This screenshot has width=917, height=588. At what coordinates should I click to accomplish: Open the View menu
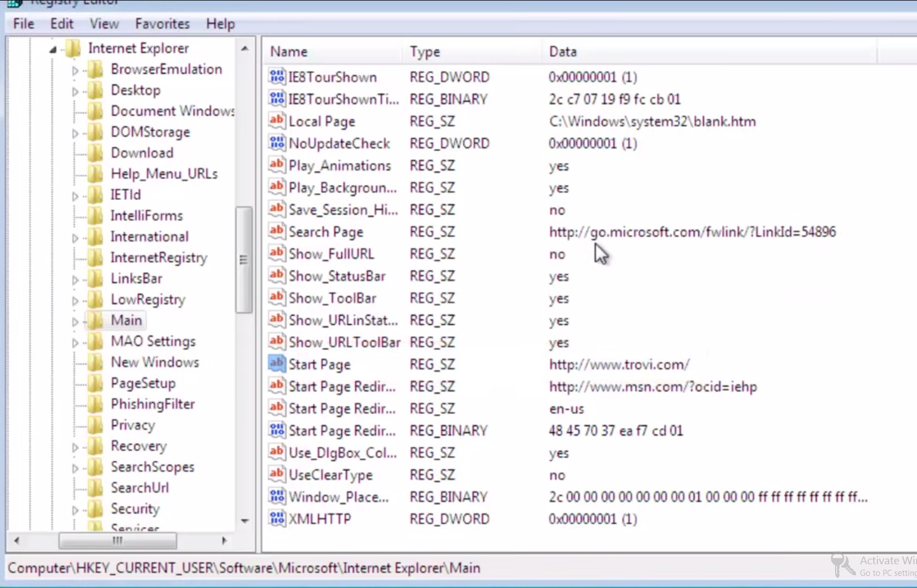(104, 24)
